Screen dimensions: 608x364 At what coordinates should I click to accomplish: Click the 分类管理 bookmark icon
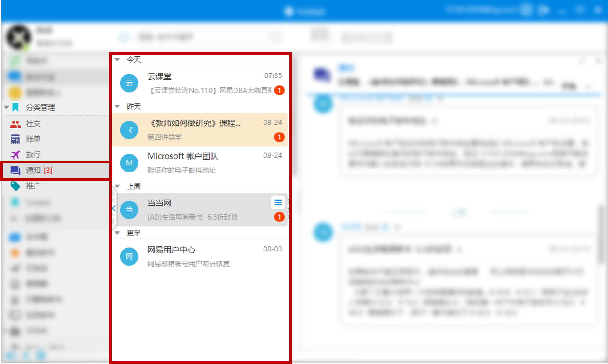[15, 107]
